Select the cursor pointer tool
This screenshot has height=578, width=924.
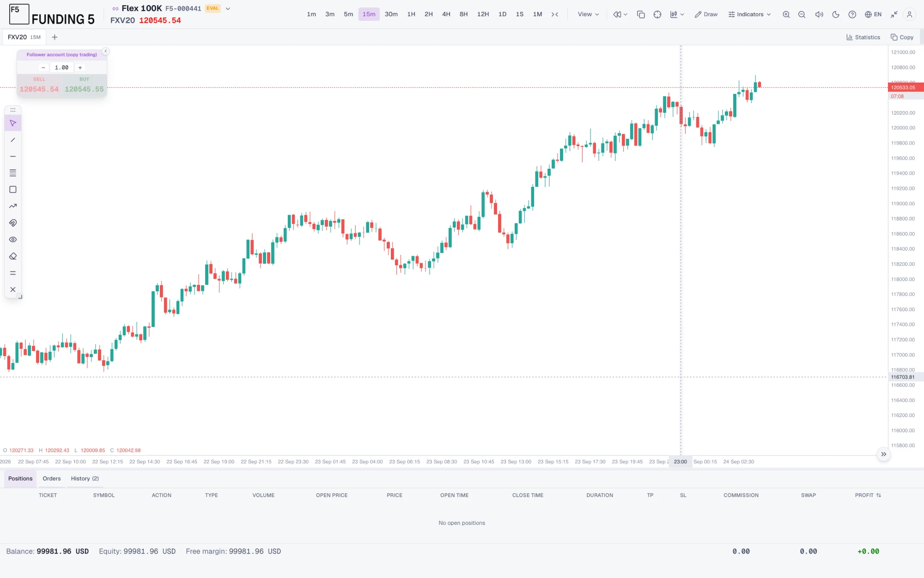[13, 123]
